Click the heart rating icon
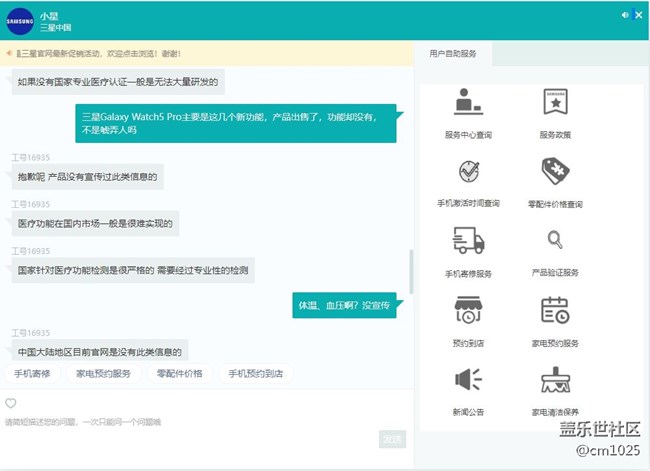 11,403
